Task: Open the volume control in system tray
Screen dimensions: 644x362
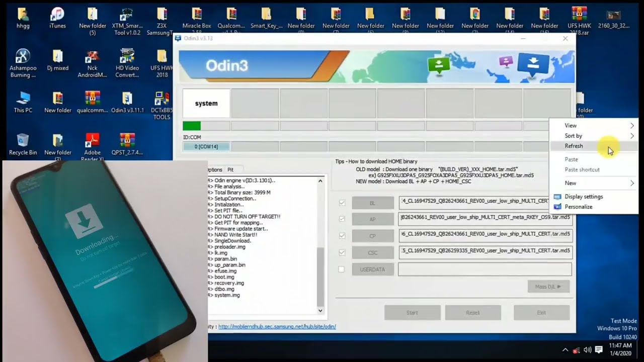Action: [x=587, y=350]
